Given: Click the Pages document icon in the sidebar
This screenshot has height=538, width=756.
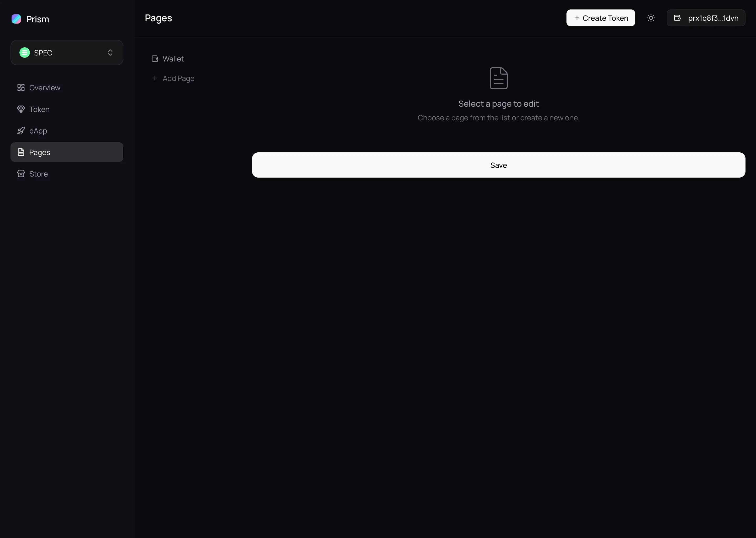Looking at the screenshot, I should tap(21, 152).
